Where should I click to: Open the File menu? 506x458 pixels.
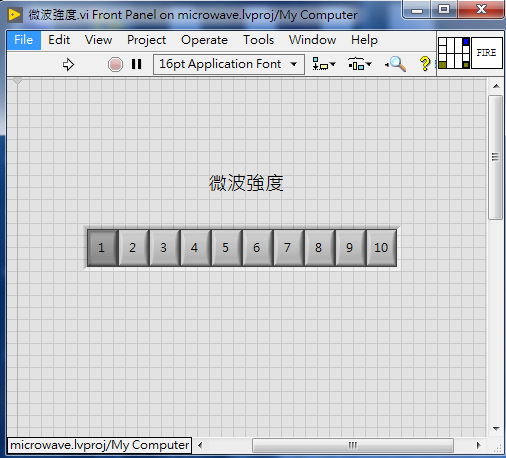point(24,40)
